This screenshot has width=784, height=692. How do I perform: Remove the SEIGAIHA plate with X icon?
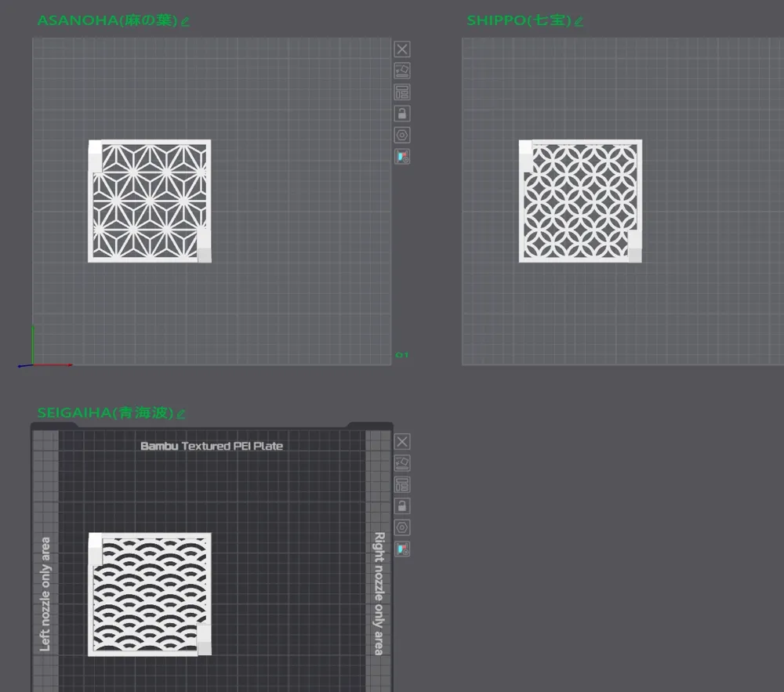[402, 442]
